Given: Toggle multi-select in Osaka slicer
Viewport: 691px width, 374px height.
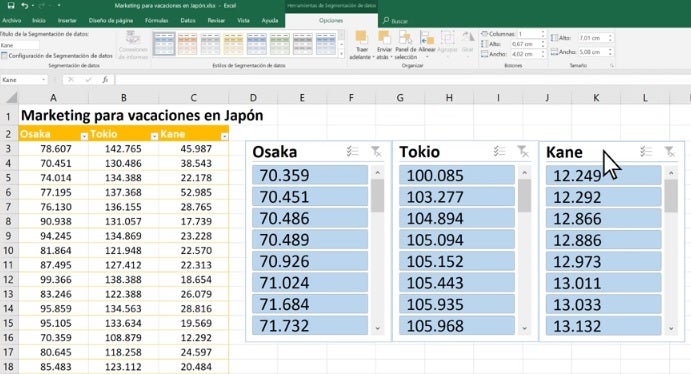Looking at the screenshot, I should (x=353, y=152).
